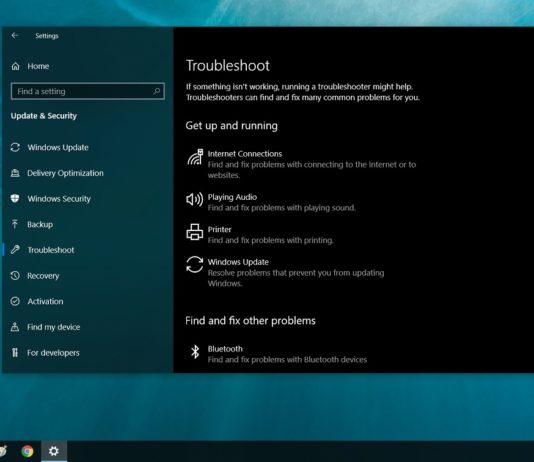Screen dimensions: 534x462
Task: Click 'Find and fix problems with printing.' text
Action: (x=270, y=240)
